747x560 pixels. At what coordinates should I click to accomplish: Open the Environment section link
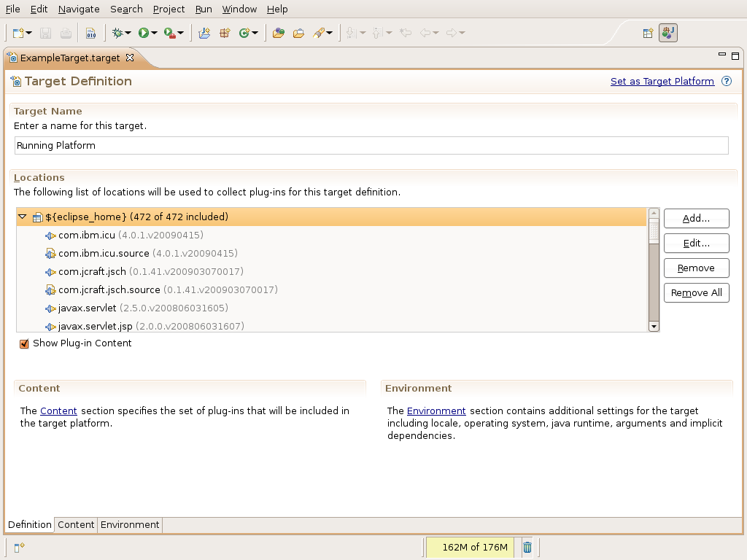tap(436, 411)
